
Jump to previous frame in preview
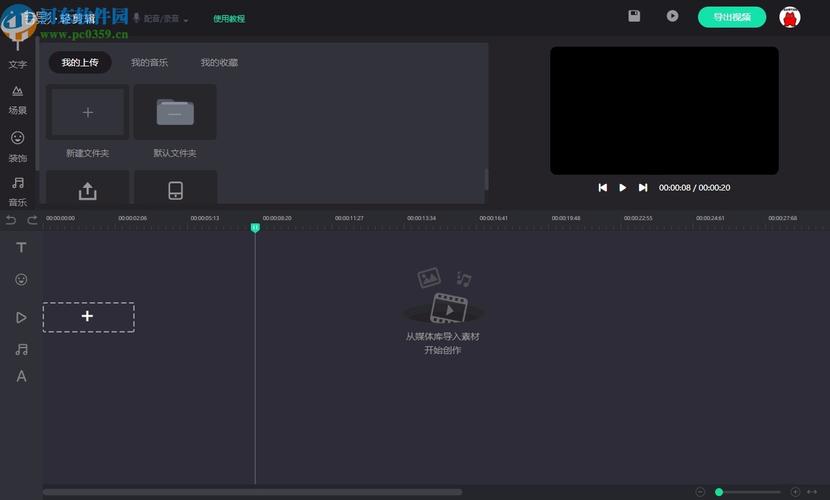click(602, 187)
